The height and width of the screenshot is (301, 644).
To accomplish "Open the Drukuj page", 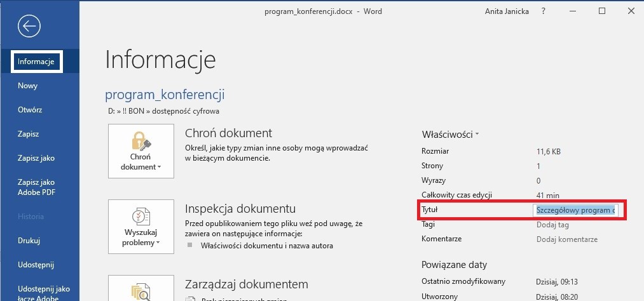I will pyautogui.click(x=29, y=241).
